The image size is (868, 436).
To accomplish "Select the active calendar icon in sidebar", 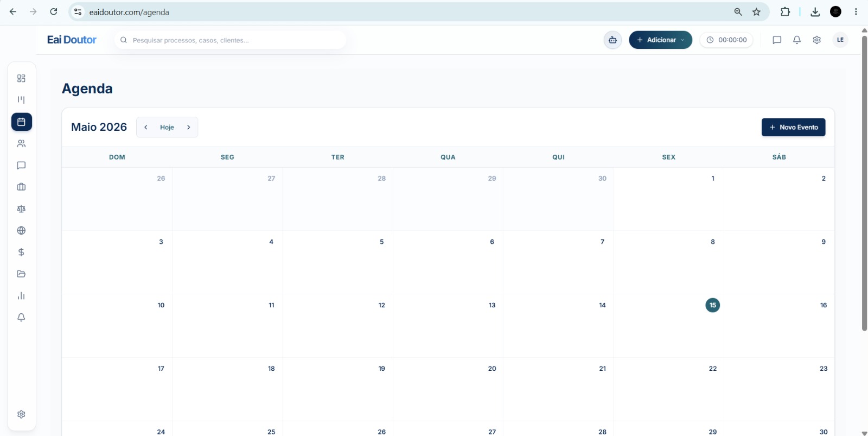I will 22,122.
